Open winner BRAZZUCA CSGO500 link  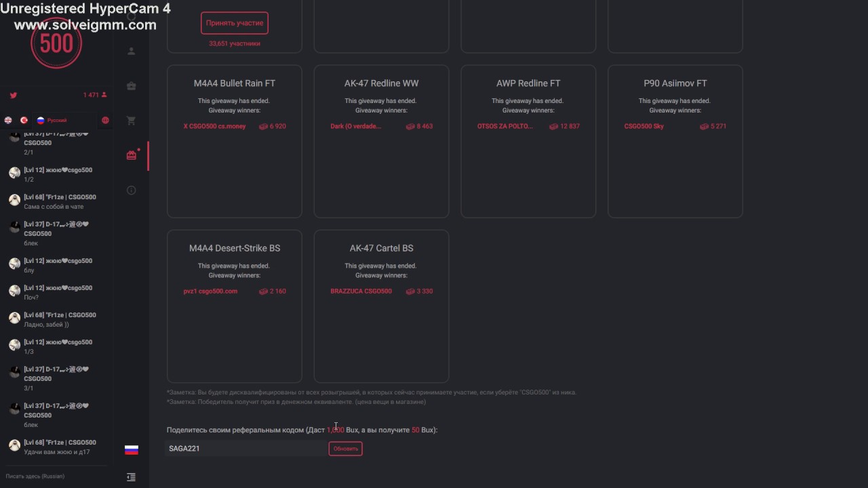point(361,291)
